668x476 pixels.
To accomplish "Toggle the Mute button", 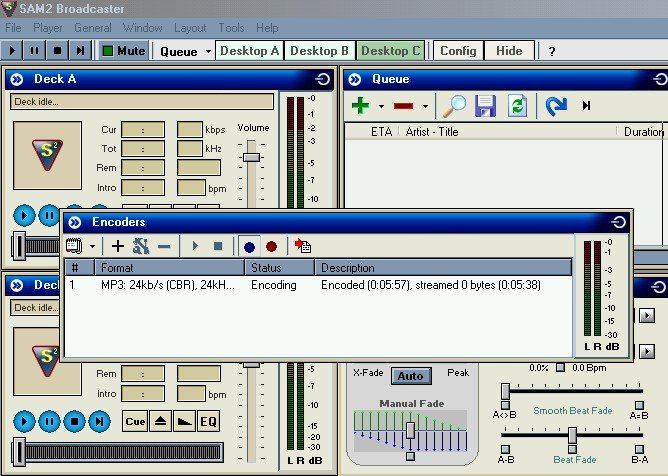I will 124,51.
